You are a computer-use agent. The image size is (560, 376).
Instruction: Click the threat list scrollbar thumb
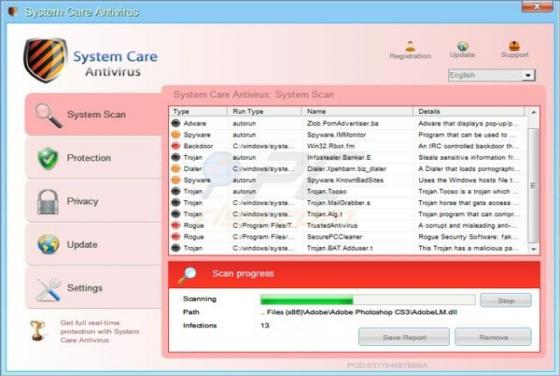(x=533, y=185)
